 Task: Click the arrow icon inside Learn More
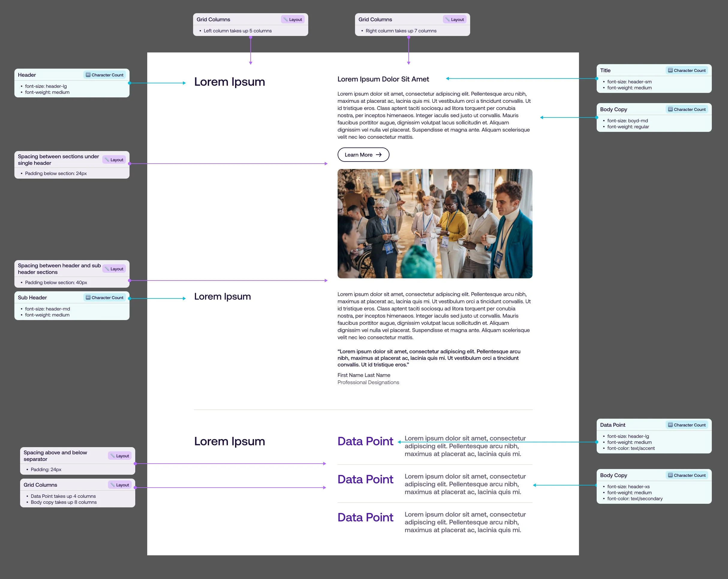379,155
